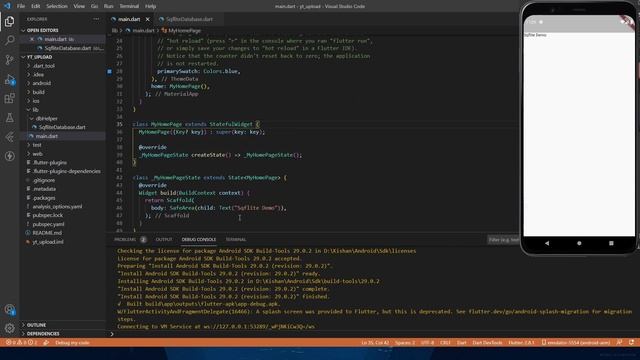
Task: Open the README.md file
Action: pyautogui.click(x=47, y=233)
